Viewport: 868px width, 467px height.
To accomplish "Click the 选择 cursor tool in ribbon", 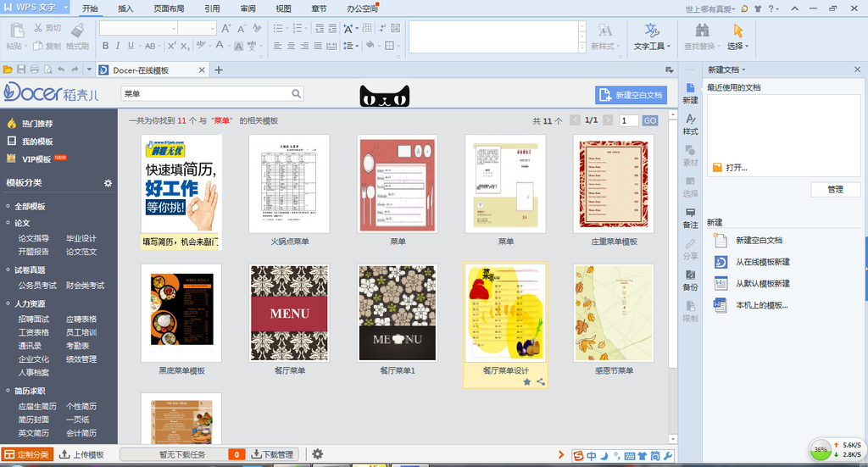I will 738,37.
